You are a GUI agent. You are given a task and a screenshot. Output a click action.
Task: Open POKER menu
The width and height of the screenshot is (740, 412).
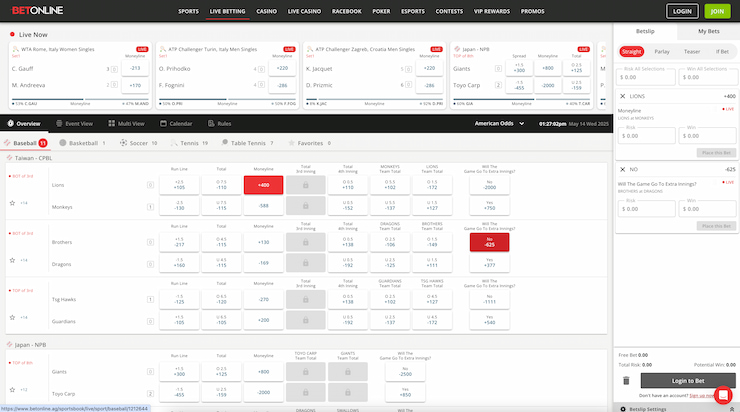[x=381, y=11]
